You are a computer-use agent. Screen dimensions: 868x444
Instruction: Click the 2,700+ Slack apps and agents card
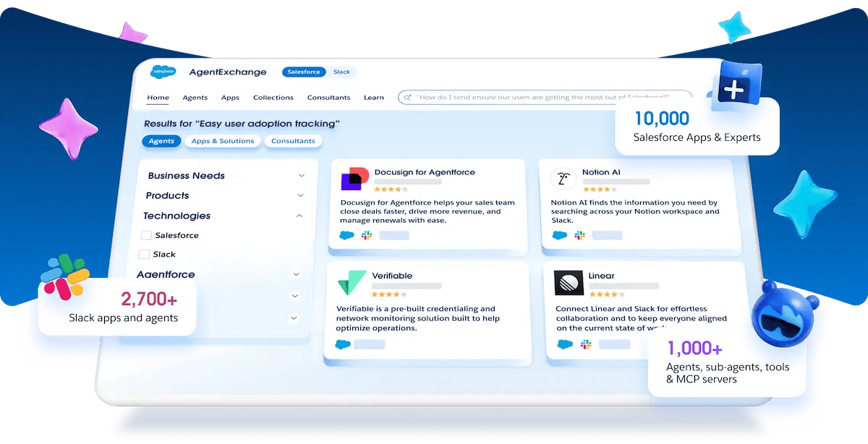[x=117, y=307]
